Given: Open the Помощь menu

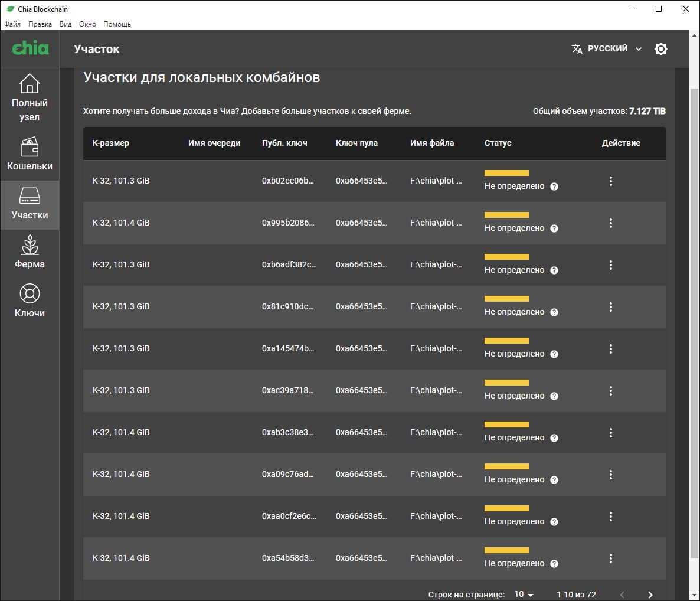Looking at the screenshot, I should (117, 24).
